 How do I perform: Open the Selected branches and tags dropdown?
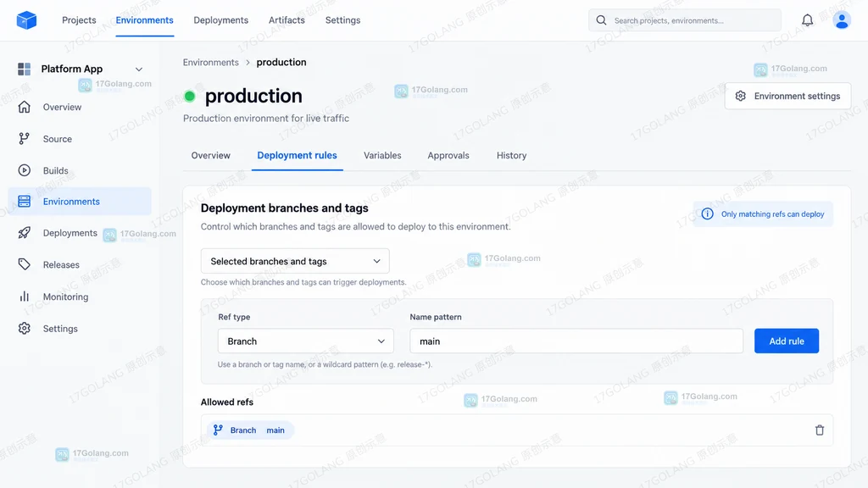pyautogui.click(x=295, y=261)
